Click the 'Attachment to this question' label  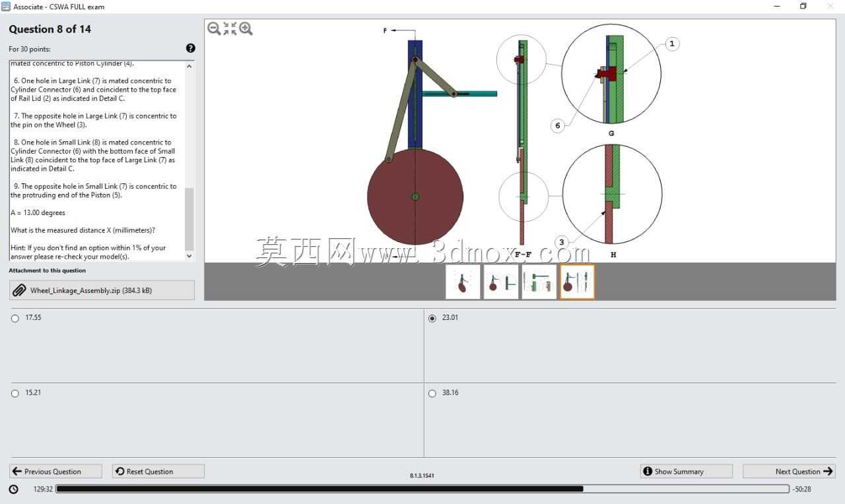[47, 270]
